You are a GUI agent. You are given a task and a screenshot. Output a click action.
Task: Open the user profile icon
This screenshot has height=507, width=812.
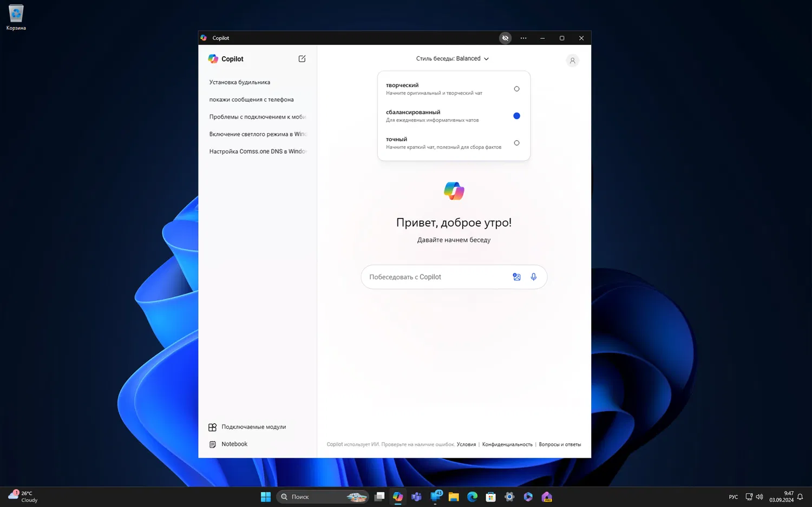point(572,61)
